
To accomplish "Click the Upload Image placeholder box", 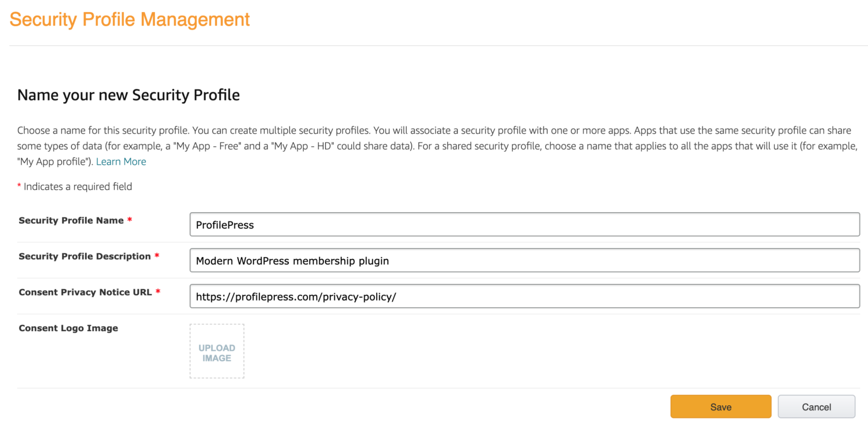I will pos(217,351).
